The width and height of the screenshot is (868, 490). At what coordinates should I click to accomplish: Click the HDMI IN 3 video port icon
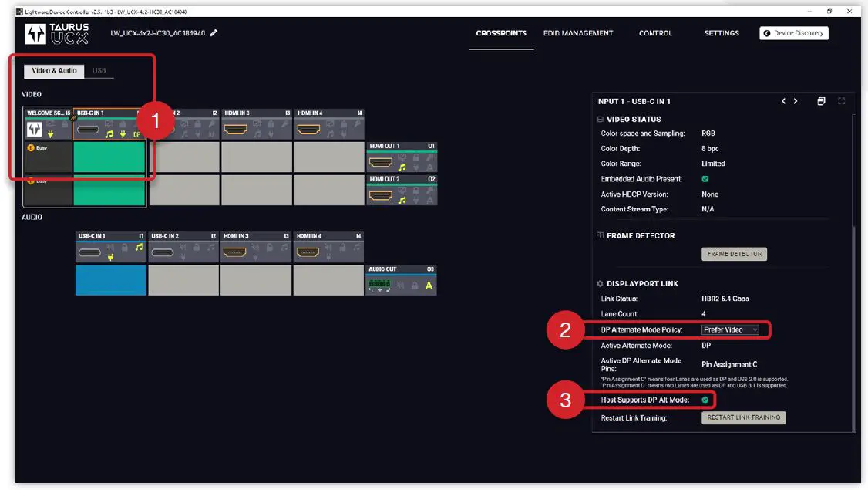click(235, 130)
